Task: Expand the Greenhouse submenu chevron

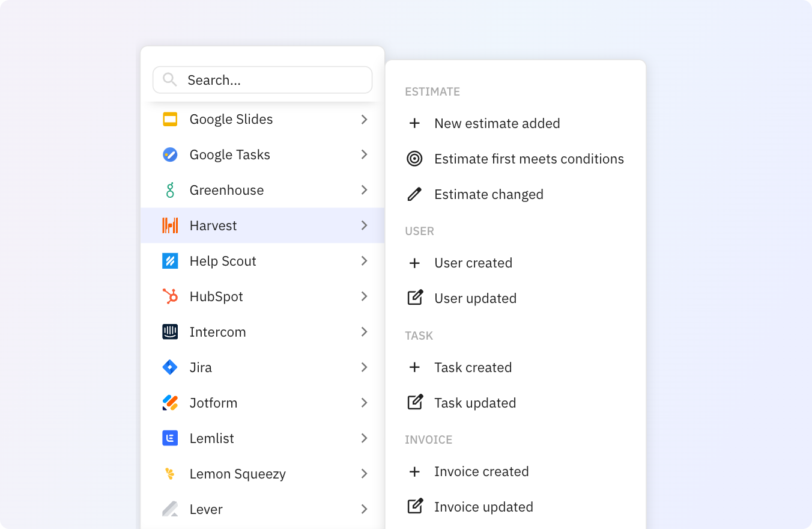Action: [364, 190]
